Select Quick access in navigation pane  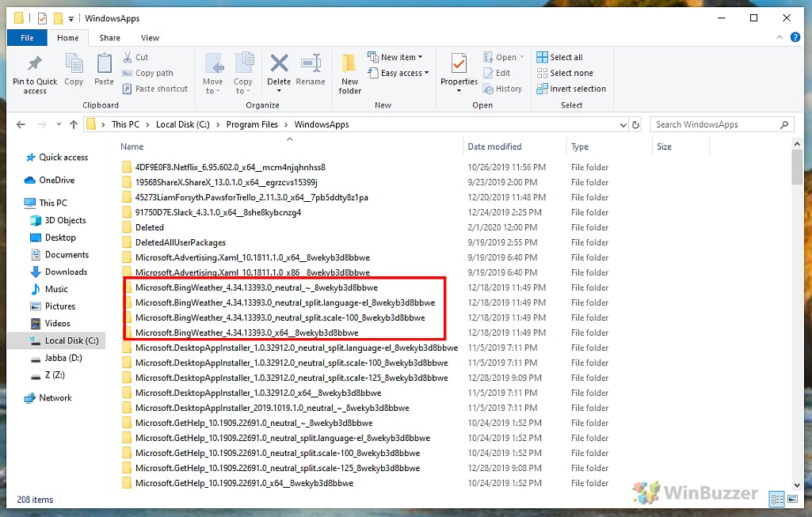tap(57, 158)
